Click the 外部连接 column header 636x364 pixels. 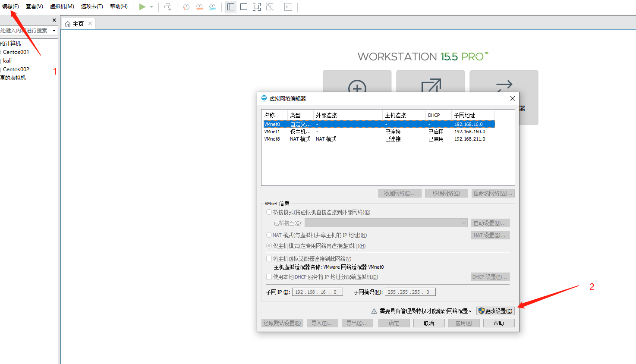(348, 115)
